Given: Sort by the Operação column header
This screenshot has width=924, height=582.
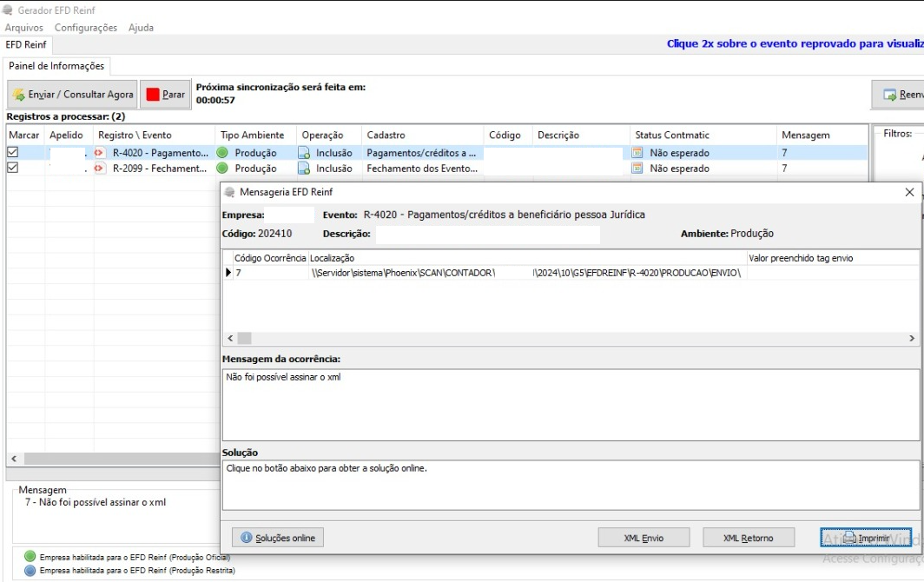Looking at the screenshot, I should point(329,135).
